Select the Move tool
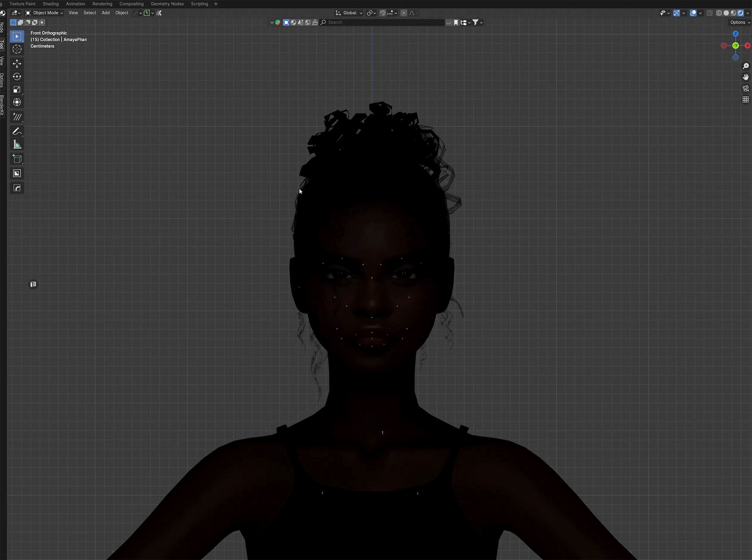Screen dimensions: 752x560 pos(17,63)
